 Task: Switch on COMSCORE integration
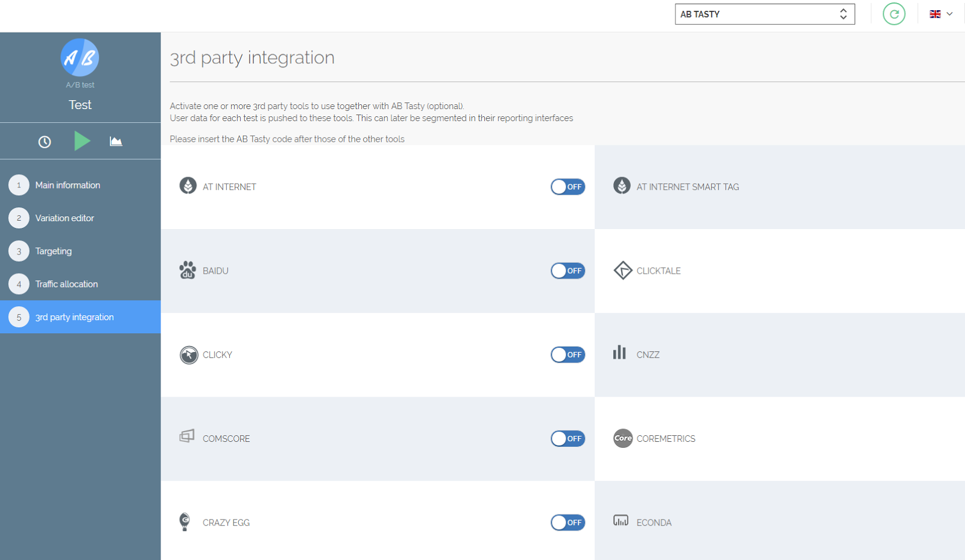coord(568,438)
